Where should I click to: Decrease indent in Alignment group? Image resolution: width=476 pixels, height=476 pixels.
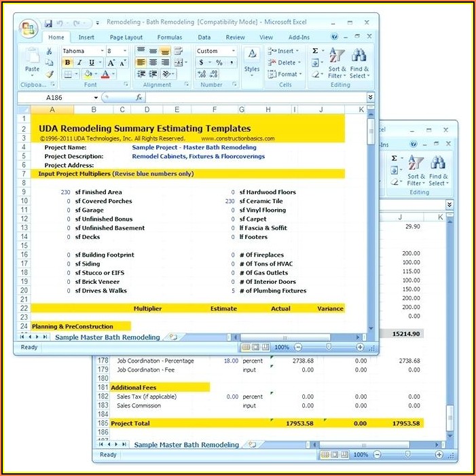(141, 74)
